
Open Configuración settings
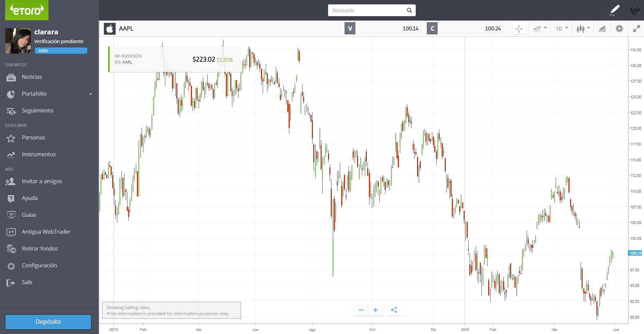tap(39, 265)
